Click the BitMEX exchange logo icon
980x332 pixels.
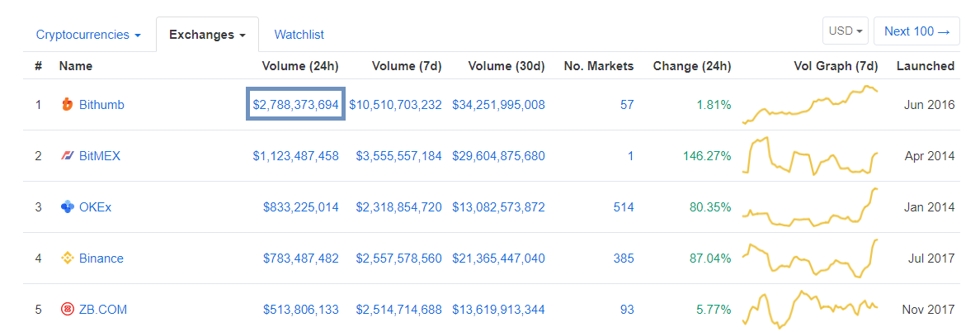point(68,156)
